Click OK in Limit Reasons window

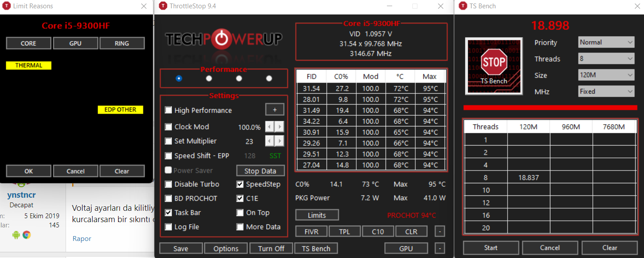pos(28,171)
